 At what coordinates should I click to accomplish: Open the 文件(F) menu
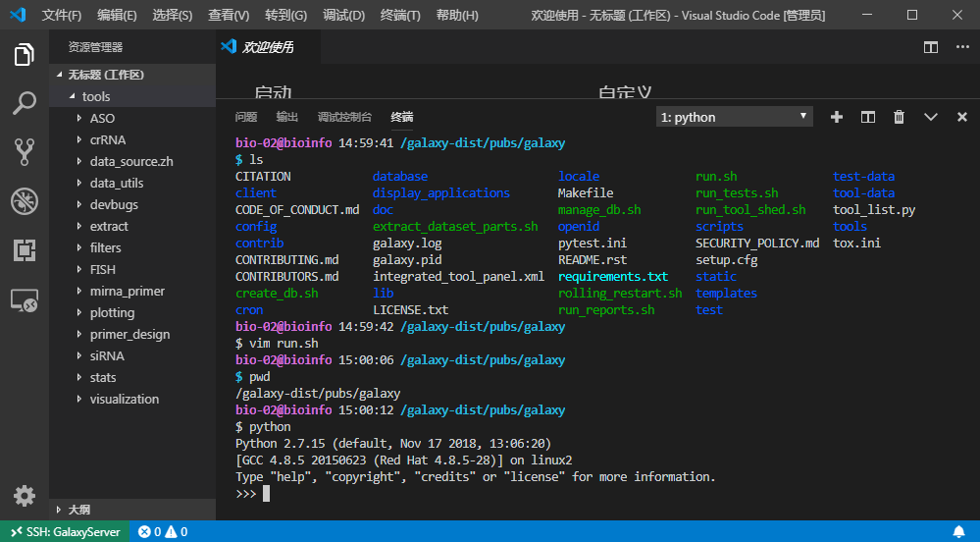(61, 15)
